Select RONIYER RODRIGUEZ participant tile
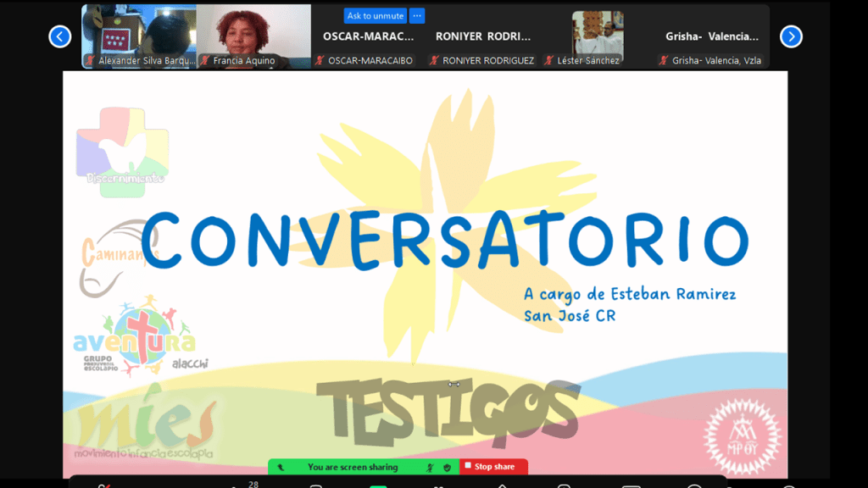 (x=482, y=36)
